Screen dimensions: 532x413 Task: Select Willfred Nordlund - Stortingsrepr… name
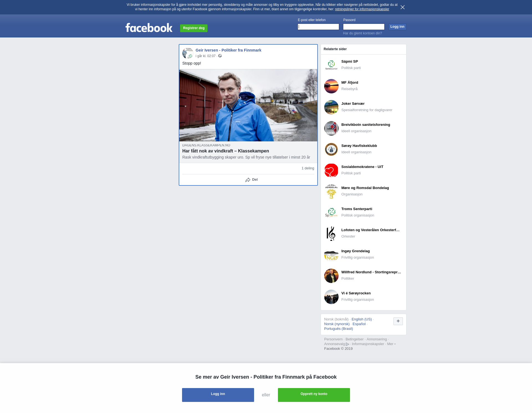point(371,272)
